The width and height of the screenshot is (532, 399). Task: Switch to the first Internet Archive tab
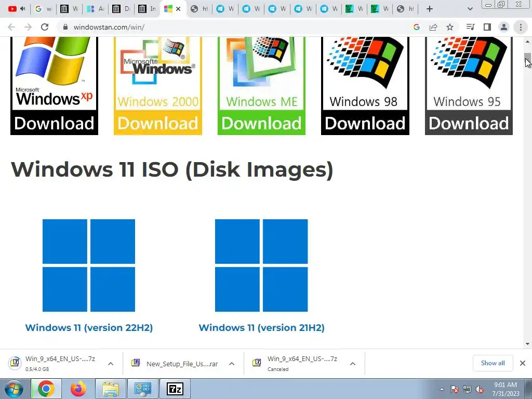(69, 9)
